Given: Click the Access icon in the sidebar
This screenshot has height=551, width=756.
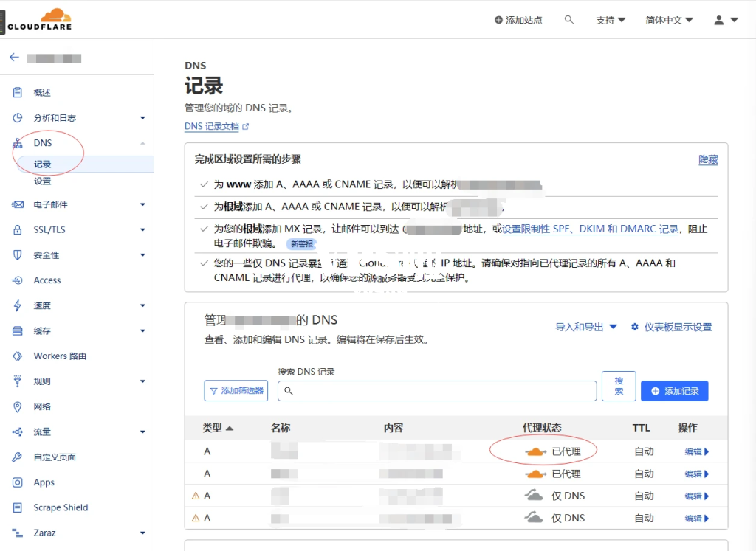Looking at the screenshot, I should click(18, 280).
